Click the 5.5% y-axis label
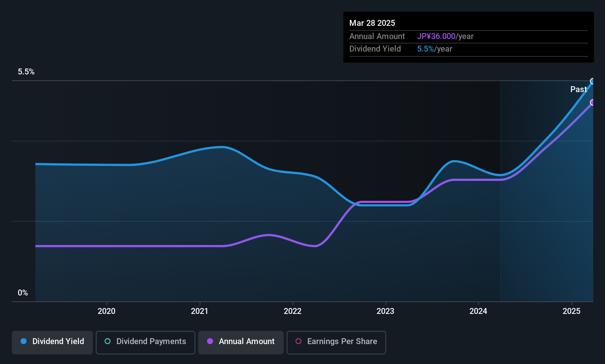 [x=26, y=72]
